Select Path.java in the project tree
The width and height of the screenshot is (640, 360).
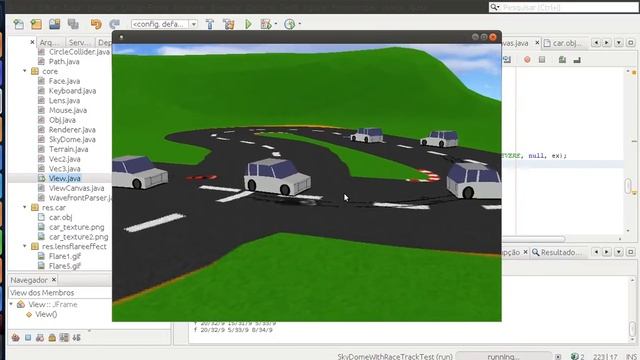pos(64,62)
